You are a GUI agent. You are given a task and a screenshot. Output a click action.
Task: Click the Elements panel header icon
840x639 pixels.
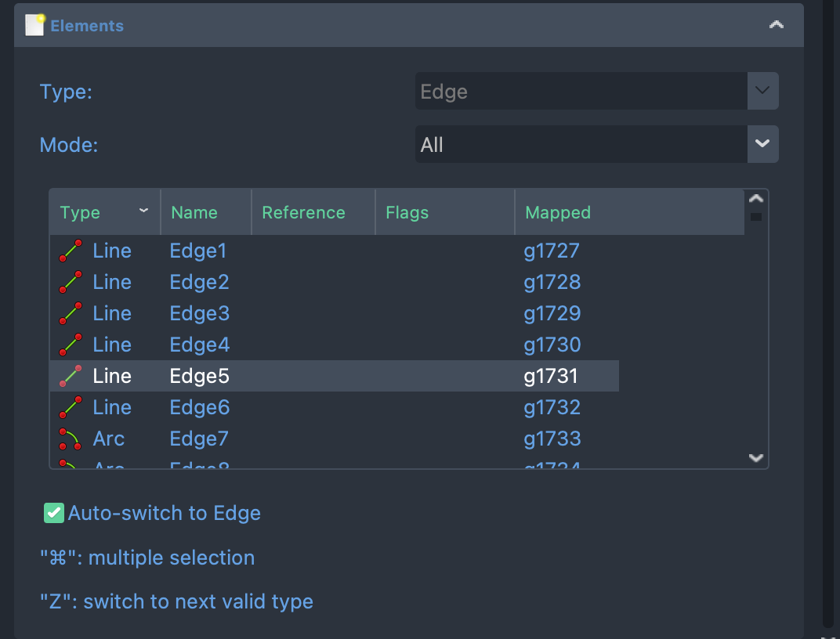coord(35,25)
